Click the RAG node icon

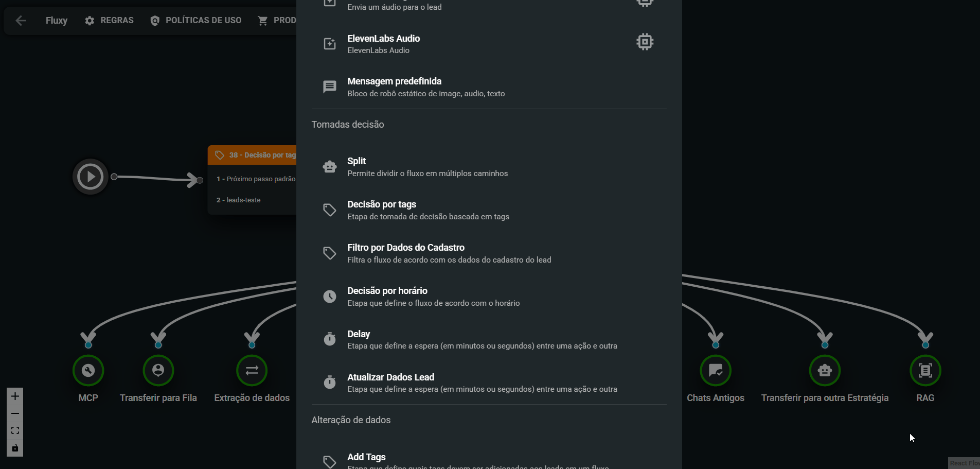[x=925, y=370]
